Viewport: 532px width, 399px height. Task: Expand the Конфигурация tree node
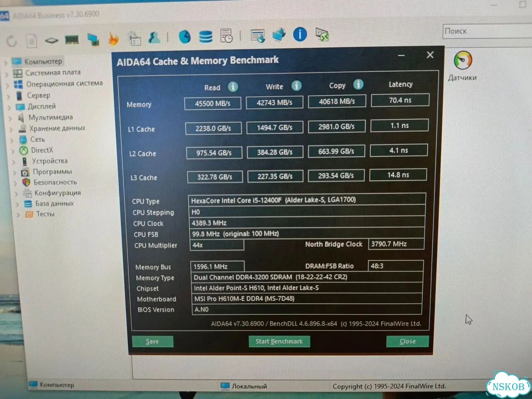pos(17,194)
